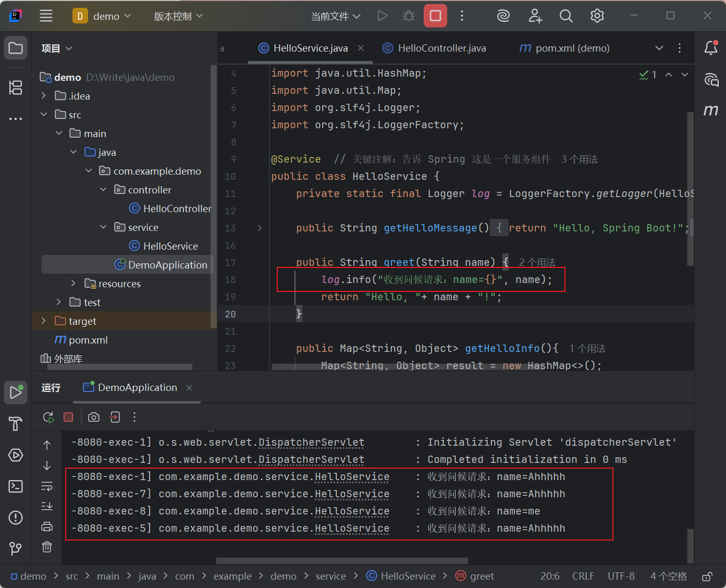The height and width of the screenshot is (588, 726).
Task: Open the Problems tool window
Action: (x=16, y=518)
